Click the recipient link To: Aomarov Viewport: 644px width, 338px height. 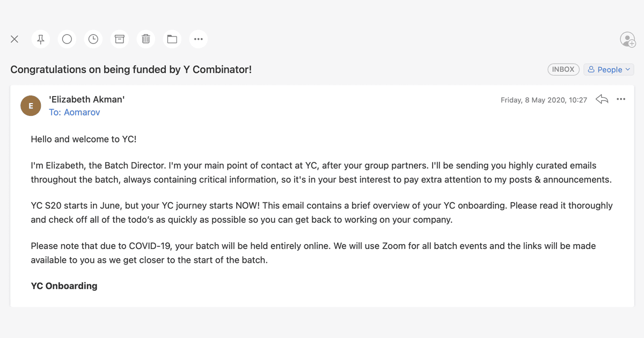click(x=74, y=112)
